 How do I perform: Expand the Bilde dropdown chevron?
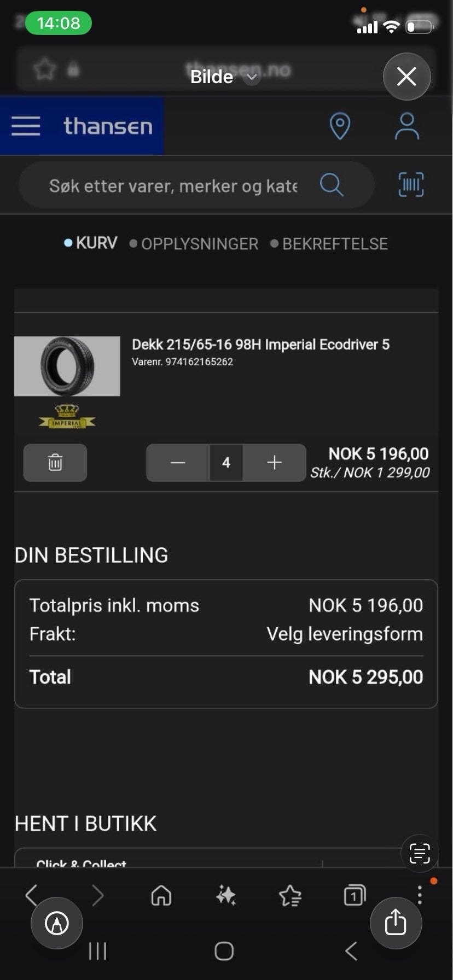point(251,77)
